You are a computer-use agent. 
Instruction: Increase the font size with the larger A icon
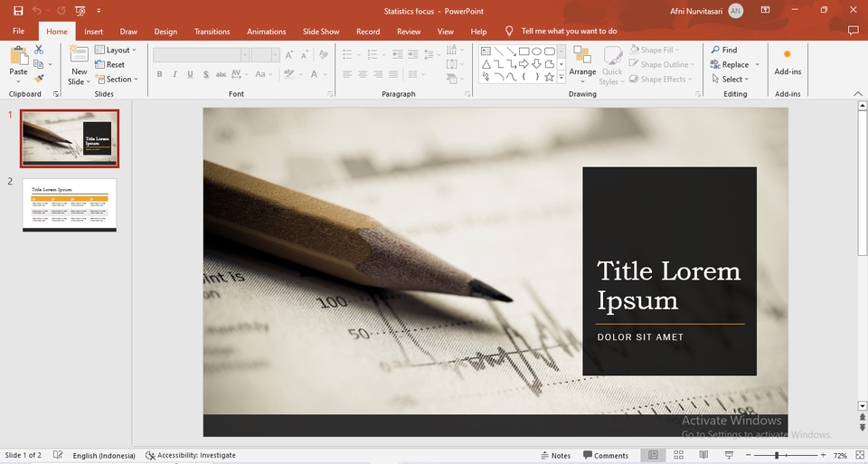[x=289, y=55]
